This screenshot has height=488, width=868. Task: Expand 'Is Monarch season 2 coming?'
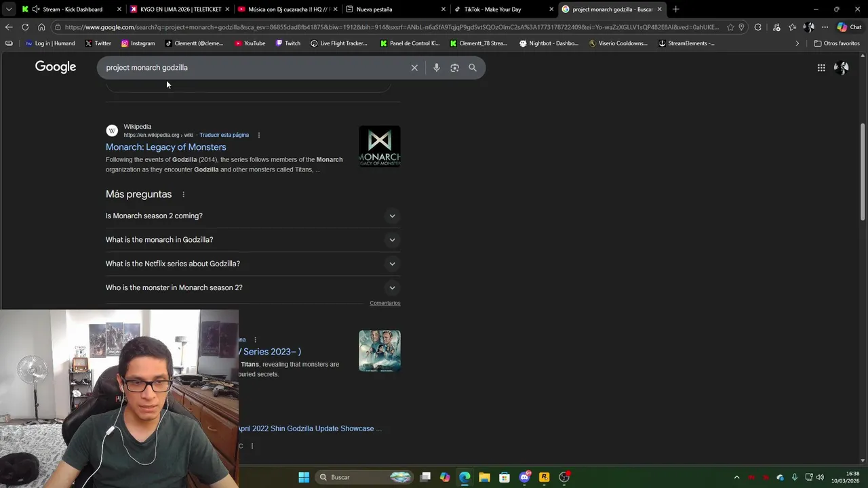tap(253, 216)
